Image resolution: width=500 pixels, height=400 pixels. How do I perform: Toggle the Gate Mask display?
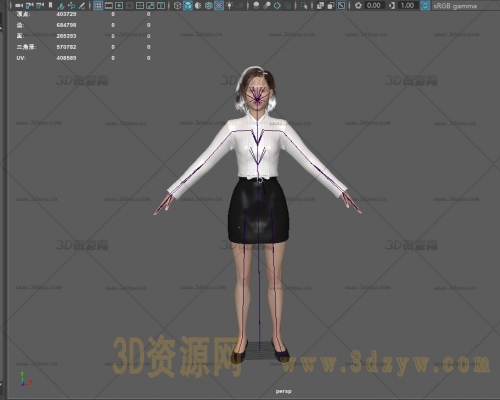[x=129, y=5]
